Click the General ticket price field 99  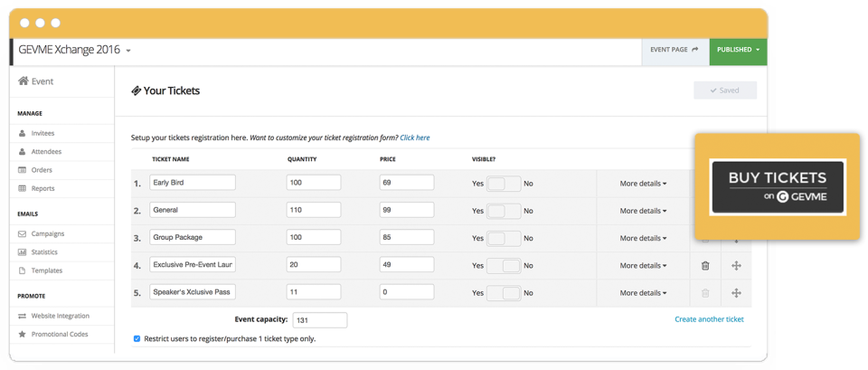click(407, 210)
